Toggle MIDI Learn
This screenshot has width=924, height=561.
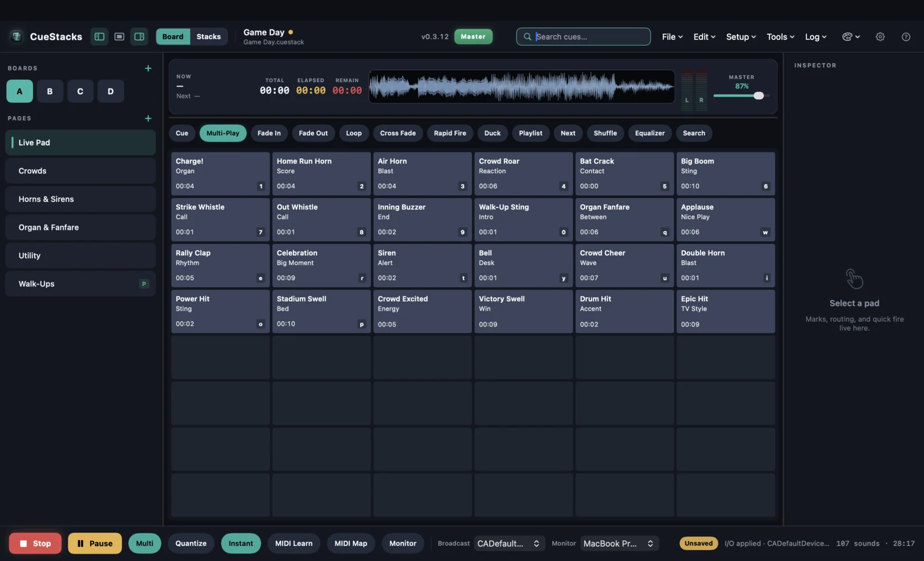pos(294,543)
